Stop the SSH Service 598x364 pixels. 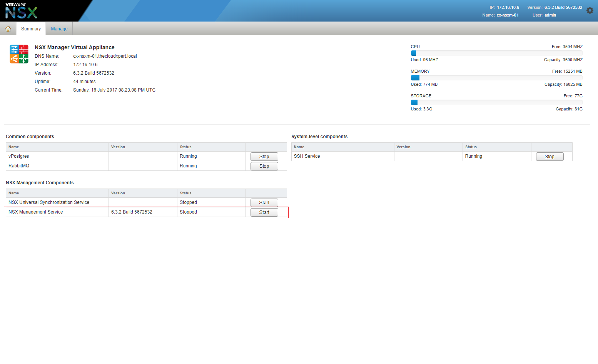click(x=549, y=157)
